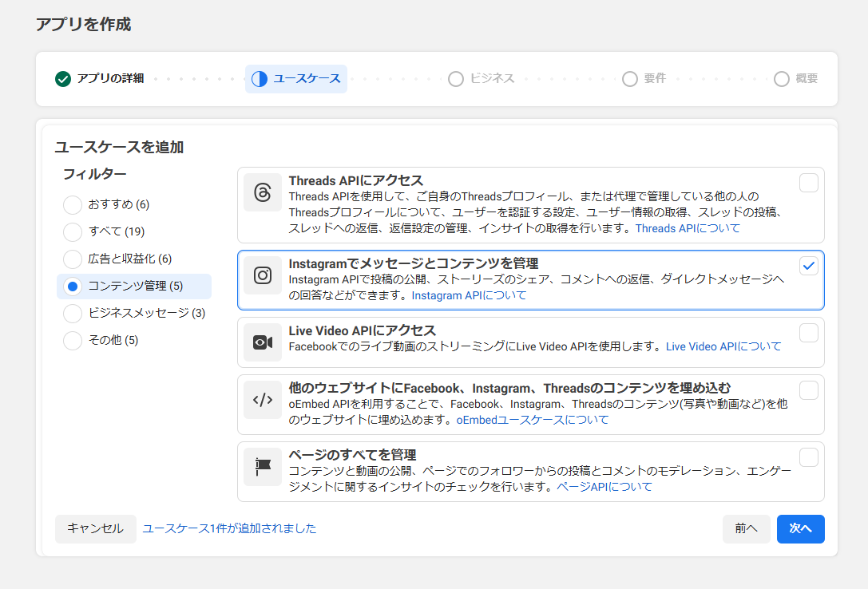Tick the ページのすべてを管理 checkbox
This screenshot has width=868, height=589.
click(x=808, y=457)
